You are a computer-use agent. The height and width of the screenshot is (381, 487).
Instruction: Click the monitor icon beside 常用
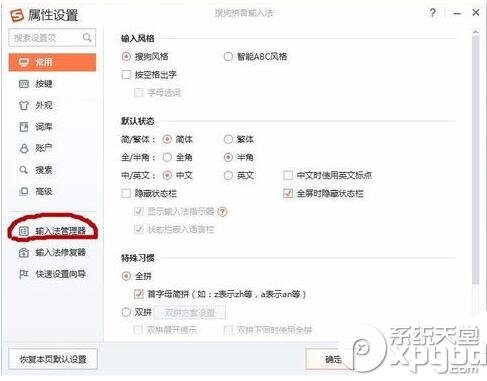coord(23,62)
